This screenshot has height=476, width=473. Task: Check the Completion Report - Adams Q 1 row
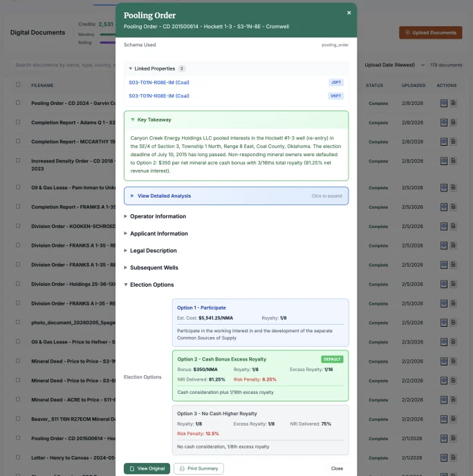tap(18, 122)
